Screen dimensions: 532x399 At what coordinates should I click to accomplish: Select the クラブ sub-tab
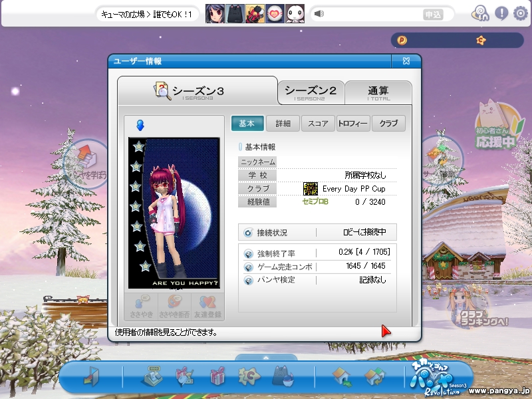pos(388,124)
